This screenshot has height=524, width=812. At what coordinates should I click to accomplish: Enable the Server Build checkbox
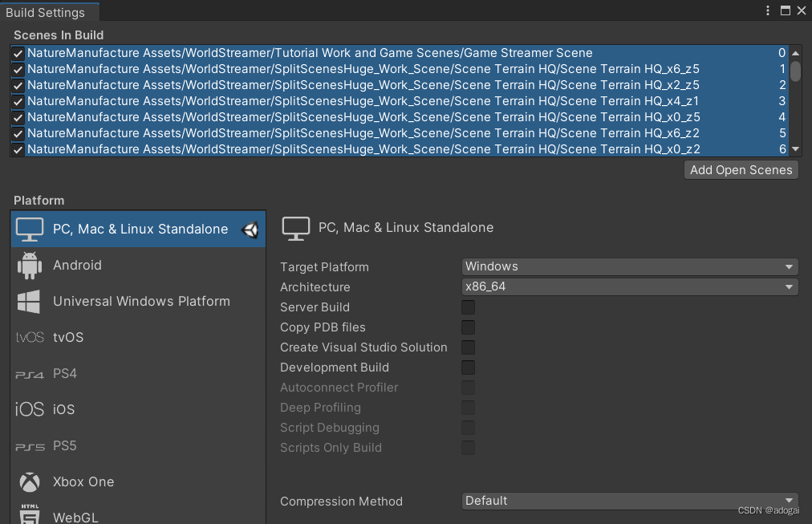click(x=468, y=307)
